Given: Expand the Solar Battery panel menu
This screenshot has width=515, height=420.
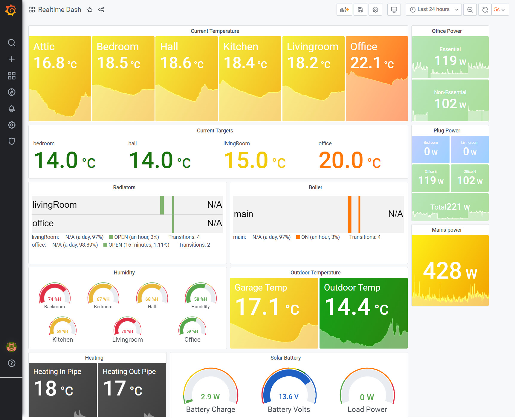Looking at the screenshot, I should pyautogui.click(x=285, y=358).
